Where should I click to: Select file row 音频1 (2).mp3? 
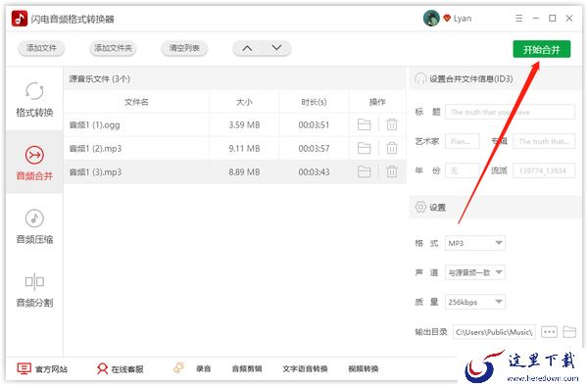pyautogui.click(x=235, y=148)
